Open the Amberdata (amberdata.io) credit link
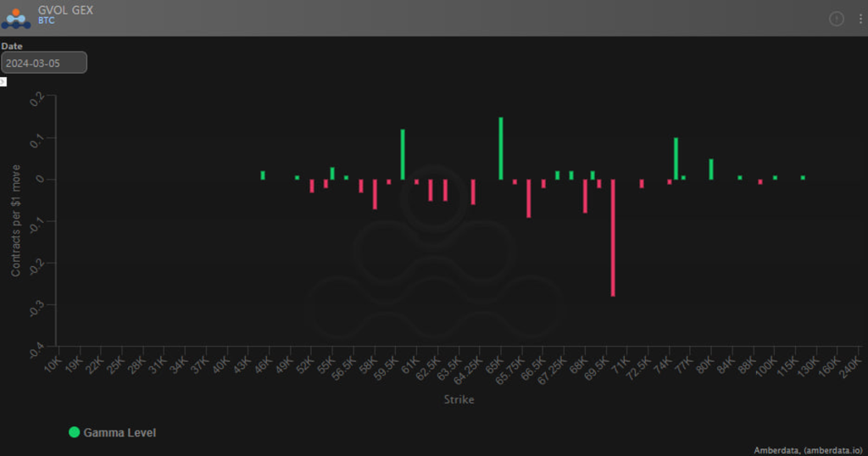 (810, 450)
